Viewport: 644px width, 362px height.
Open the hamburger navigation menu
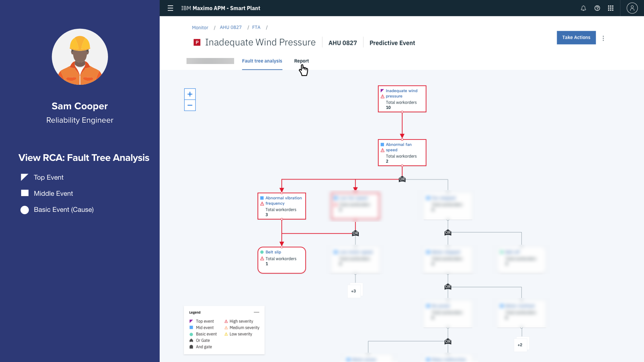tap(170, 8)
